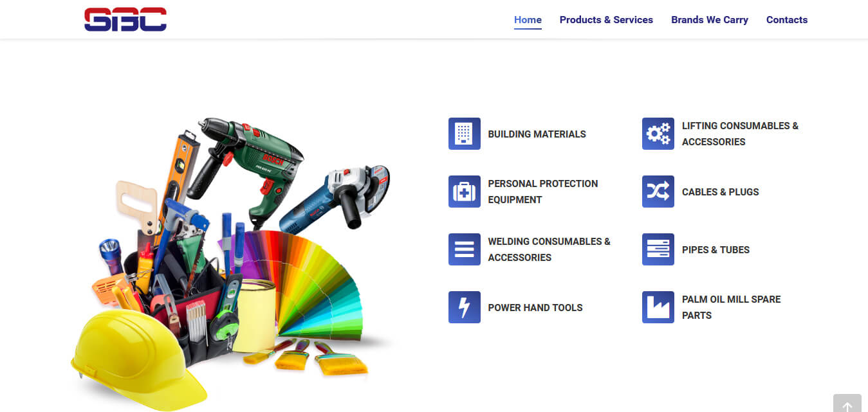Open the Palm Oil Mill factory icon
This screenshot has width=868, height=412.
click(x=658, y=307)
